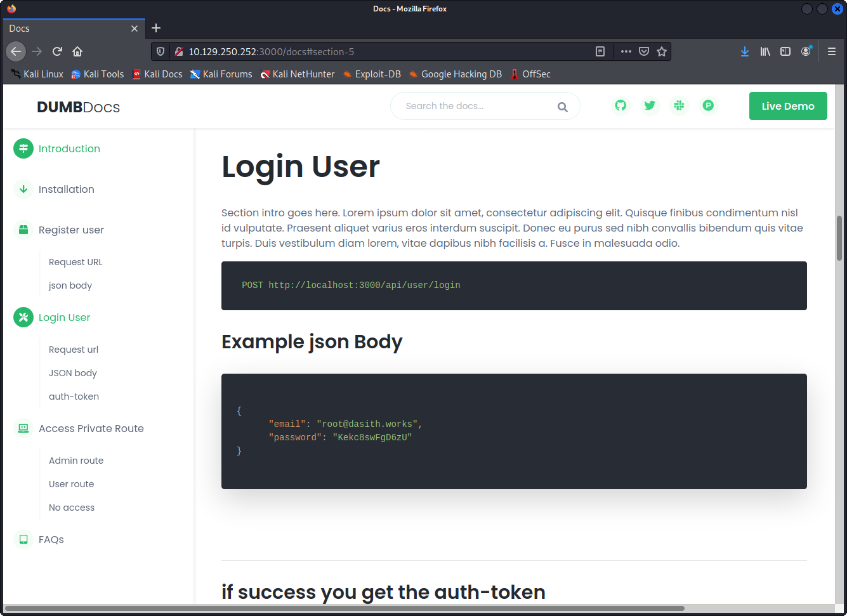Open Firefox downloads panel
This screenshot has width=847, height=616.
[745, 51]
